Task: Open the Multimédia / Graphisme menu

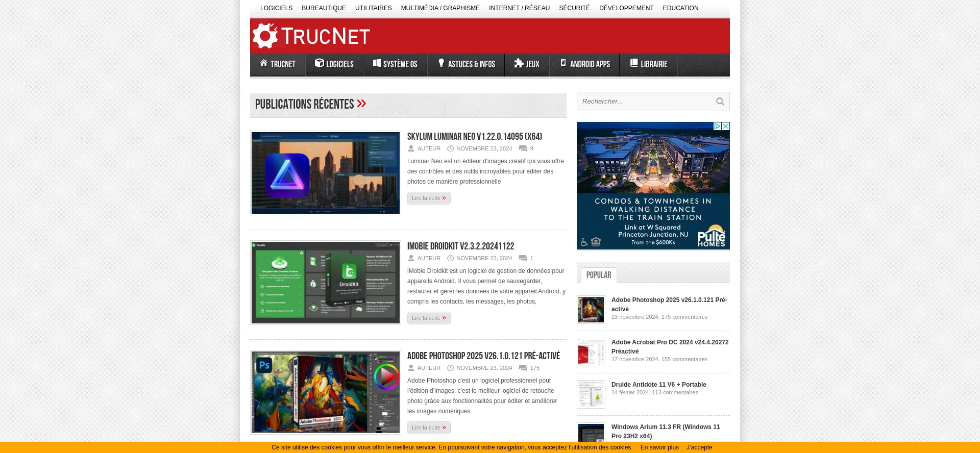Action: (440, 8)
